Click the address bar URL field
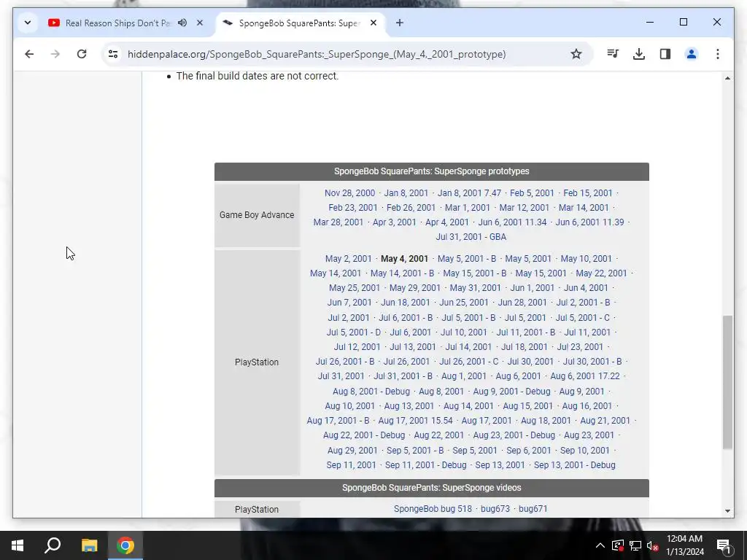The width and height of the screenshot is (747, 560). pyautogui.click(x=317, y=54)
